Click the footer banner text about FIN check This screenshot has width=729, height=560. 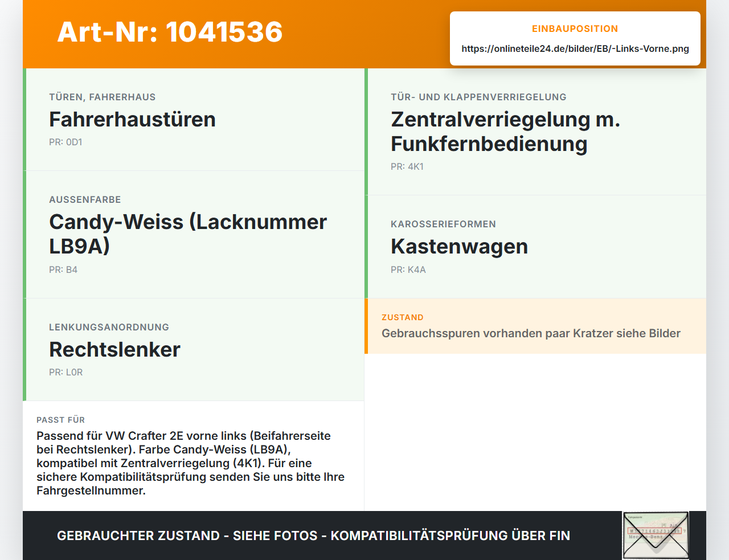point(313,536)
